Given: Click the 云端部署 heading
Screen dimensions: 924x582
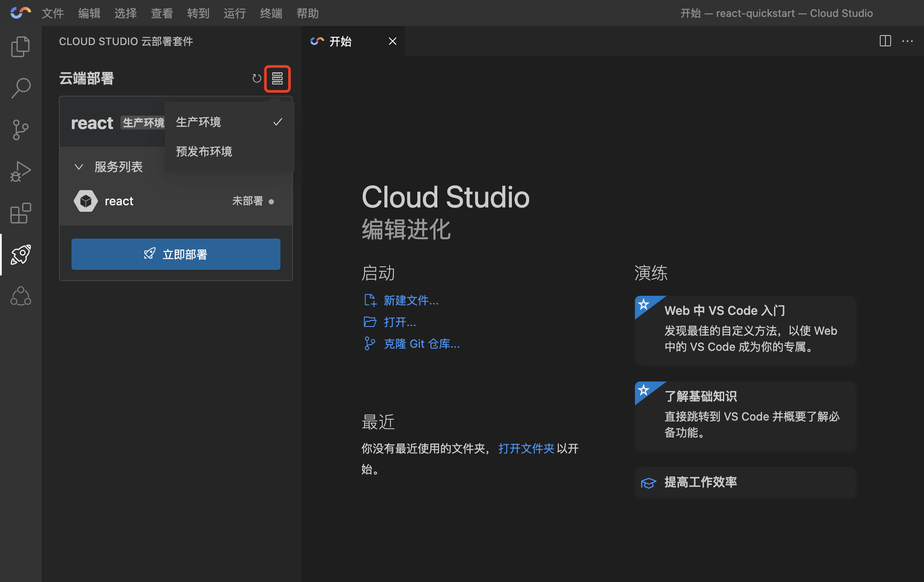Looking at the screenshot, I should pyautogui.click(x=87, y=78).
